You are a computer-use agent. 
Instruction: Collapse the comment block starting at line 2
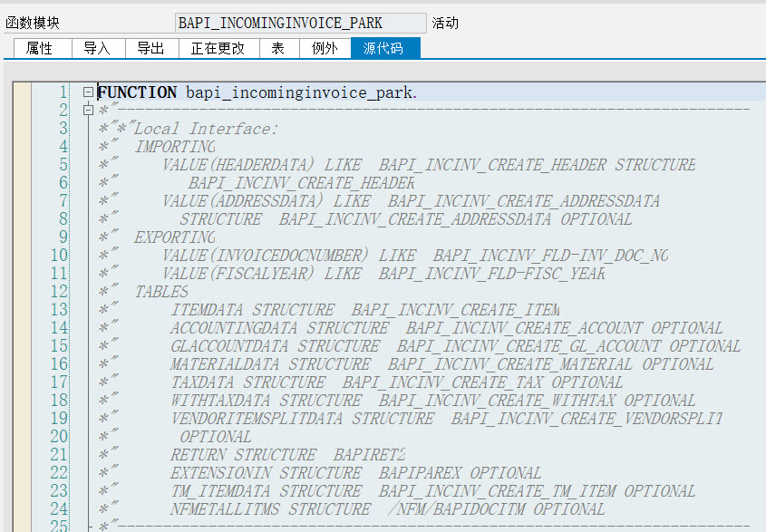click(x=86, y=110)
